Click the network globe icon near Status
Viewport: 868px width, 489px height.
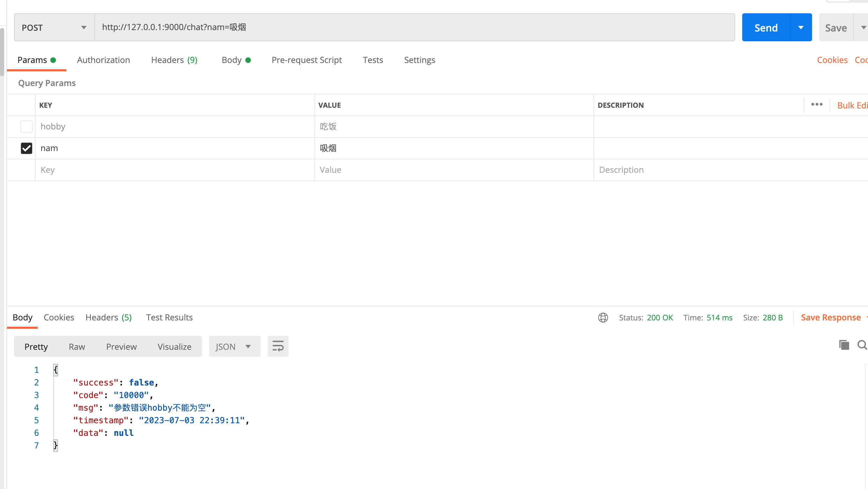(x=603, y=318)
